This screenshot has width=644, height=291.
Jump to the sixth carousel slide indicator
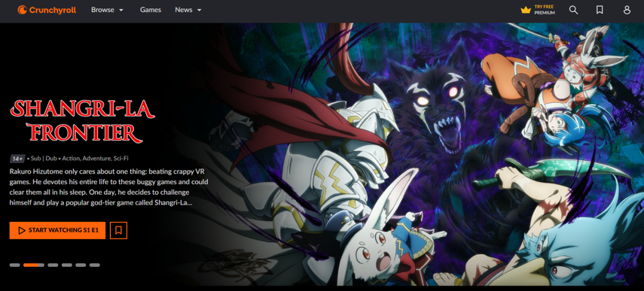point(95,265)
